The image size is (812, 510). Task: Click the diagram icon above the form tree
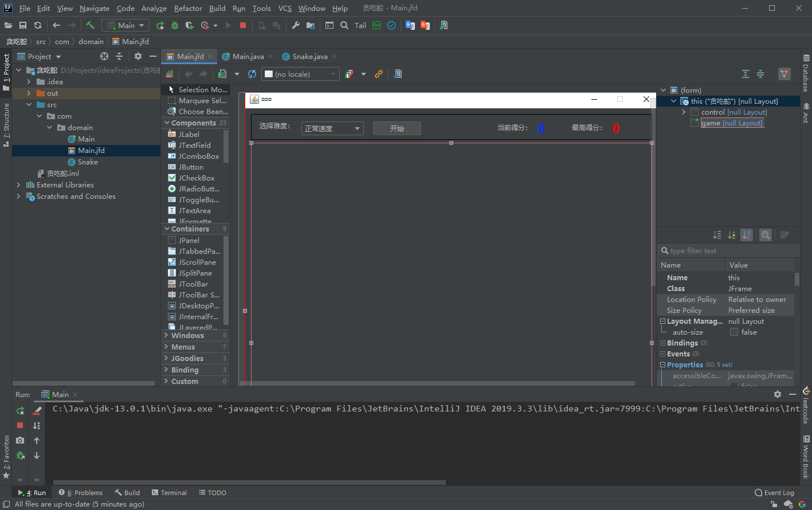point(784,74)
